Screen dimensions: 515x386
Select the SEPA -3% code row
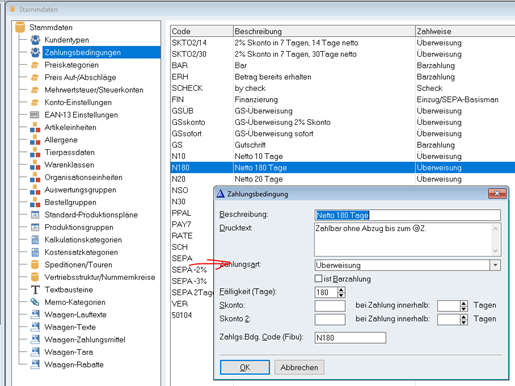pos(189,281)
